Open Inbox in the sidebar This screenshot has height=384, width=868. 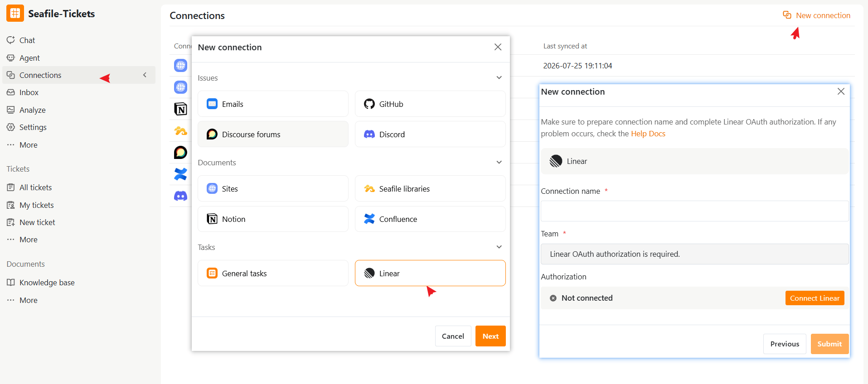[x=29, y=92]
